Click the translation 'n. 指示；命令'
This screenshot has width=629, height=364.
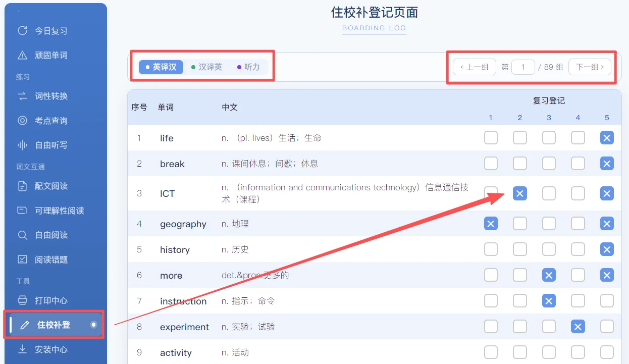(x=248, y=301)
